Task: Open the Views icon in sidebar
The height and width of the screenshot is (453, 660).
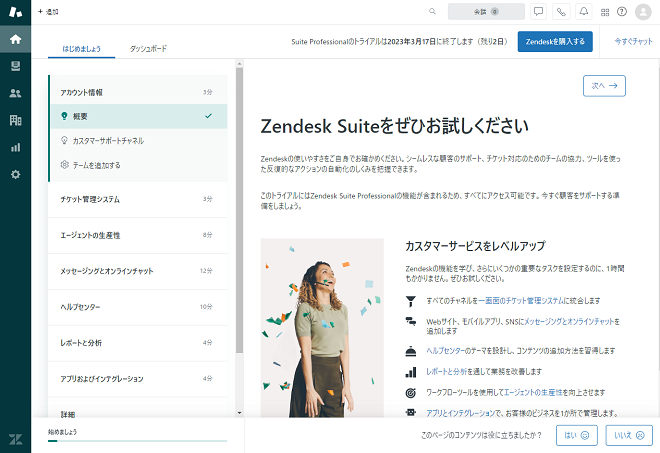Action: (x=16, y=66)
